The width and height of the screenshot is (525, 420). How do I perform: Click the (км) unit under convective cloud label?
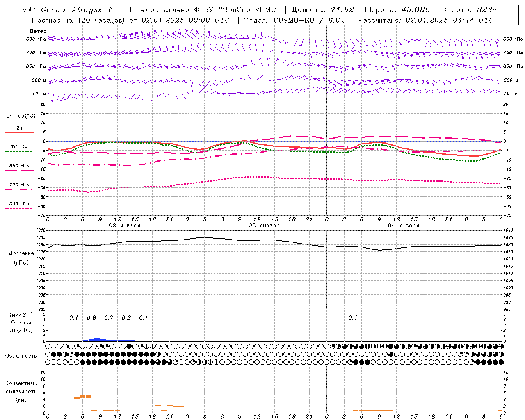click(x=21, y=399)
